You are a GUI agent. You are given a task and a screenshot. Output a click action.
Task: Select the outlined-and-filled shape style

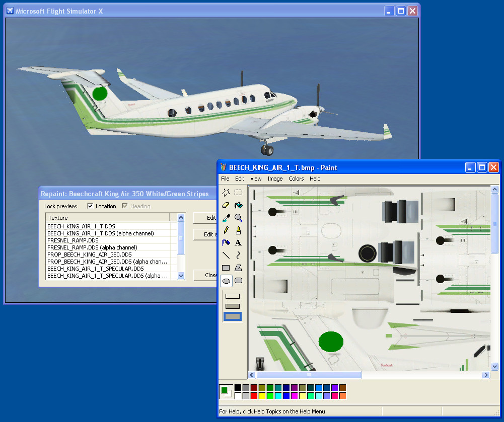click(233, 306)
